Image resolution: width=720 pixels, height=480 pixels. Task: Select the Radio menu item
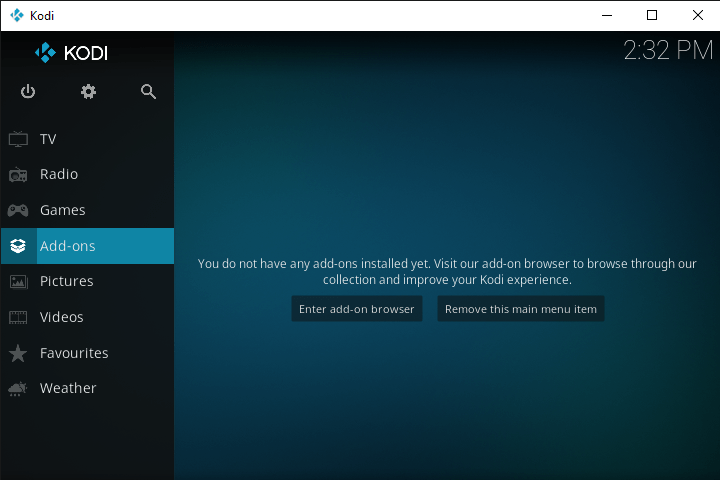click(x=87, y=175)
